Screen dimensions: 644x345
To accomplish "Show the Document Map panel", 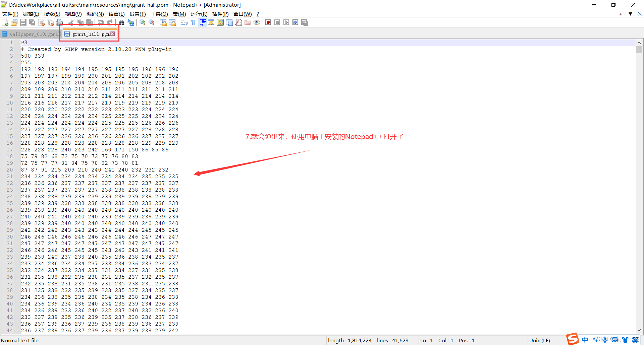I will [220, 22].
